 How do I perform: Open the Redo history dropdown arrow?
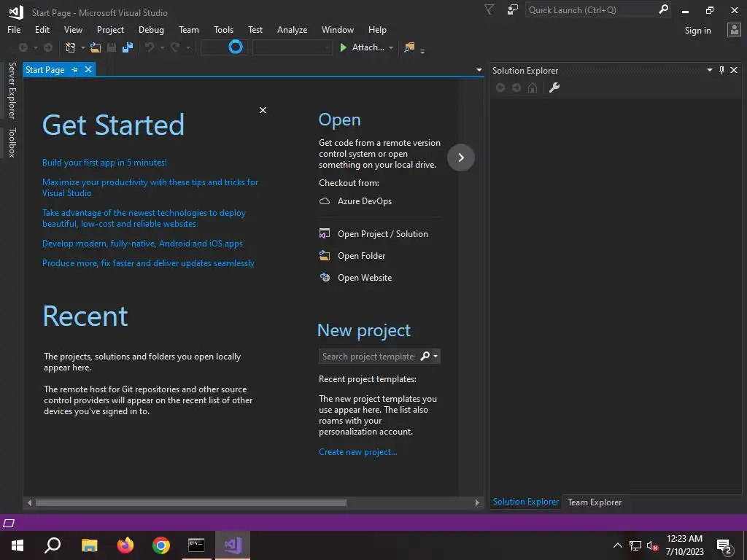187,47
